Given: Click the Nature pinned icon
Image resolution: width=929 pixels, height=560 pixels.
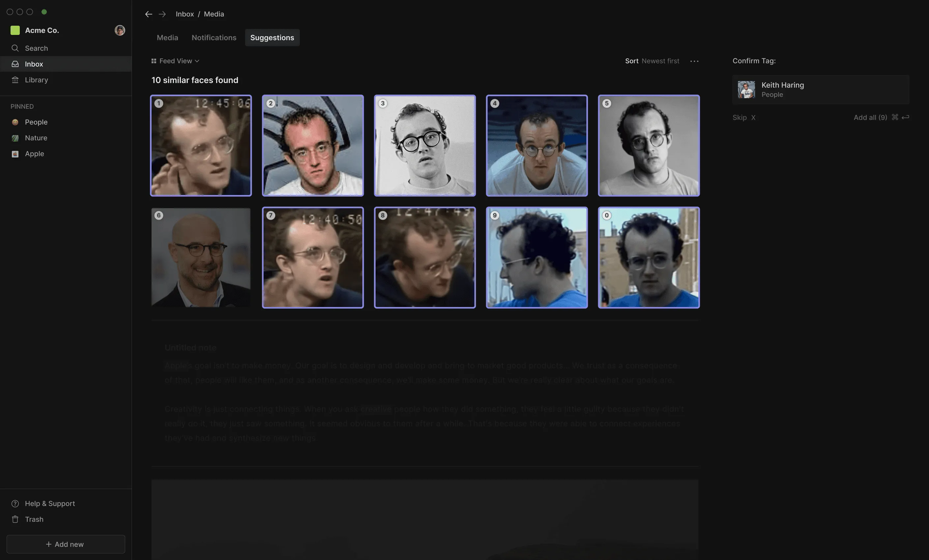Looking at the screenshot, I should coord(15,138).
